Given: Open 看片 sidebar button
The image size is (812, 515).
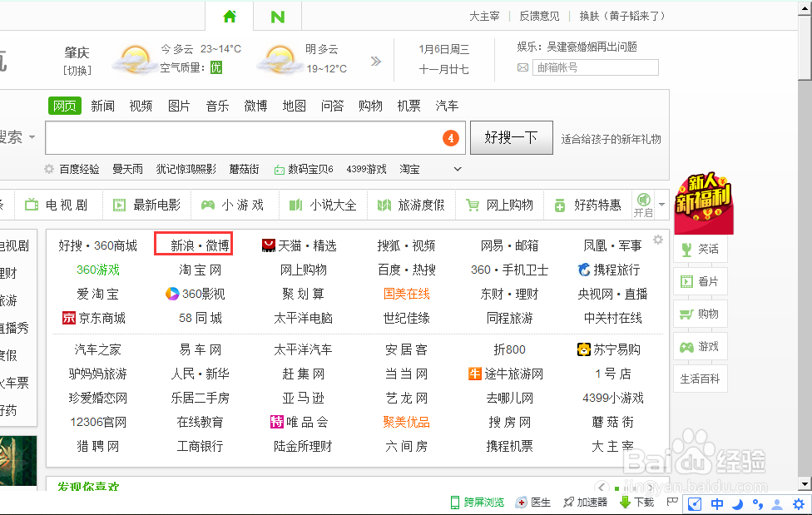Looking at the screenshot, I should coord(701,281).
